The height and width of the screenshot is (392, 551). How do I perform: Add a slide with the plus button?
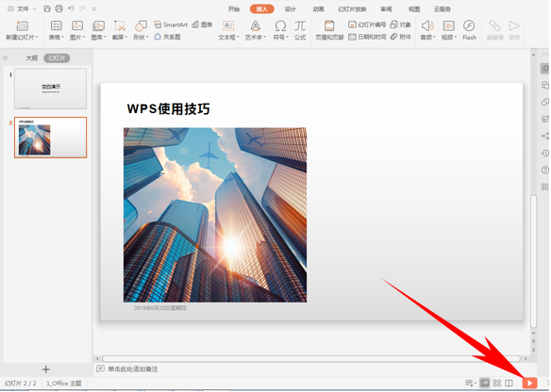click(x=45, y=369)
